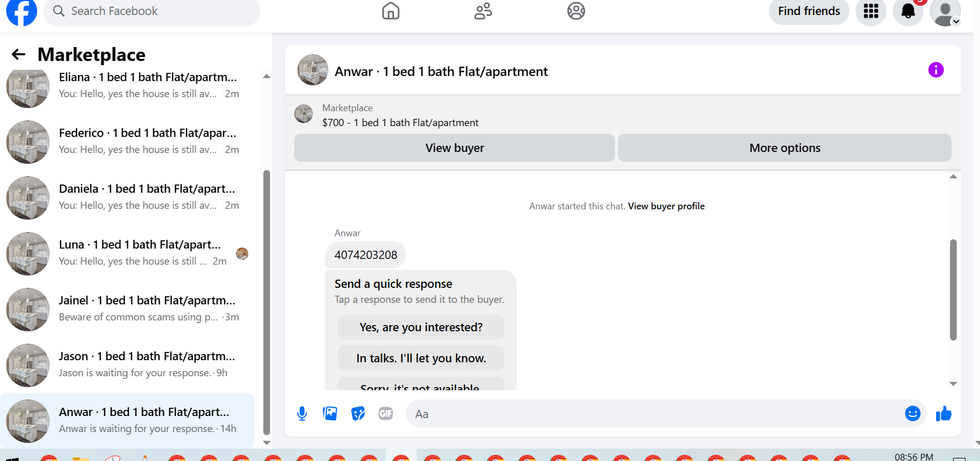980x461 pixels.
Task: Attach a photo using the image icon
Action: (x=330, y=413)
